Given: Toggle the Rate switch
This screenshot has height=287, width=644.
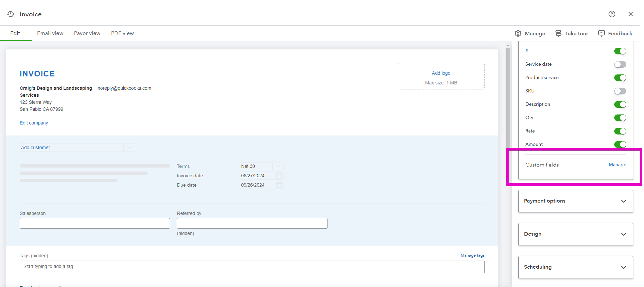Looking at the screenshot, I should (x=620, y=131).
